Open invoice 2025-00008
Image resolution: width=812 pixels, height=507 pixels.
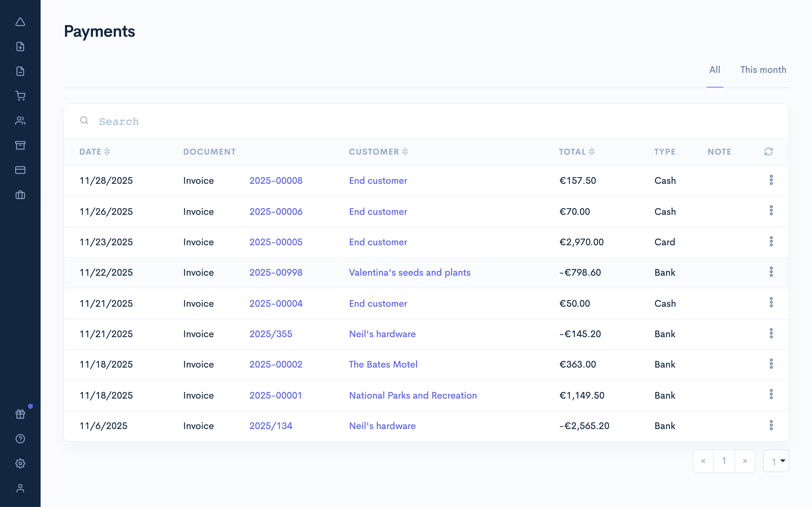pyautogui.click(x=275, y=180)
